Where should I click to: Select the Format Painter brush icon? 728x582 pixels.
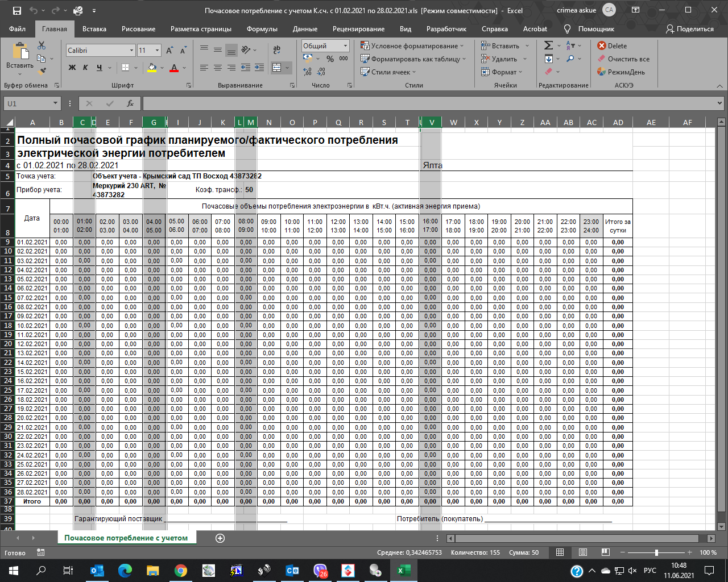click(42, 71)
